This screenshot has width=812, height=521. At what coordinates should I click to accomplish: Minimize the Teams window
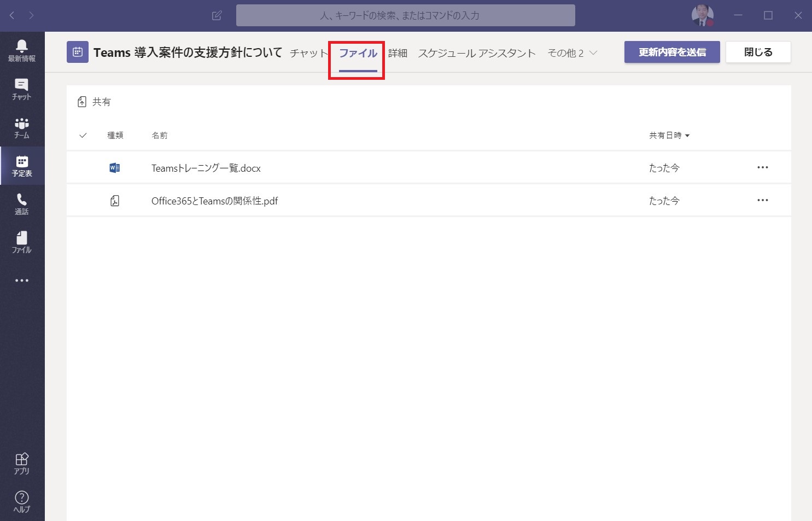(x=739, y=15)
